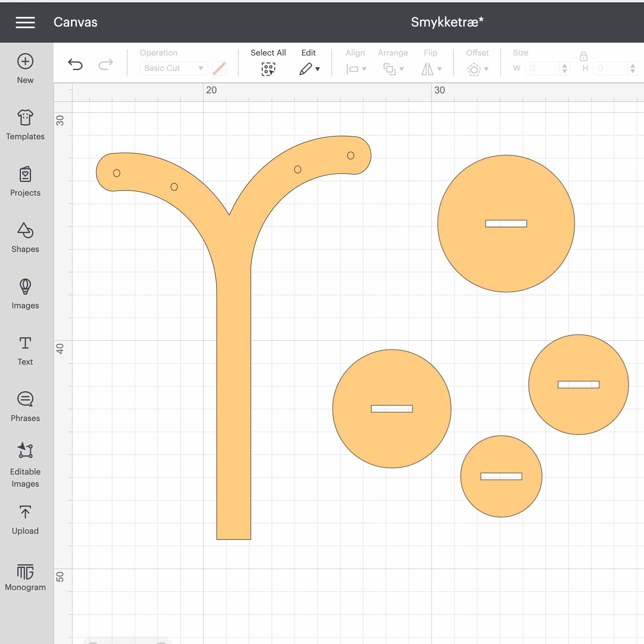Undo the last action
This screenshot has width=644, height=644.
(x=75, y=64)
